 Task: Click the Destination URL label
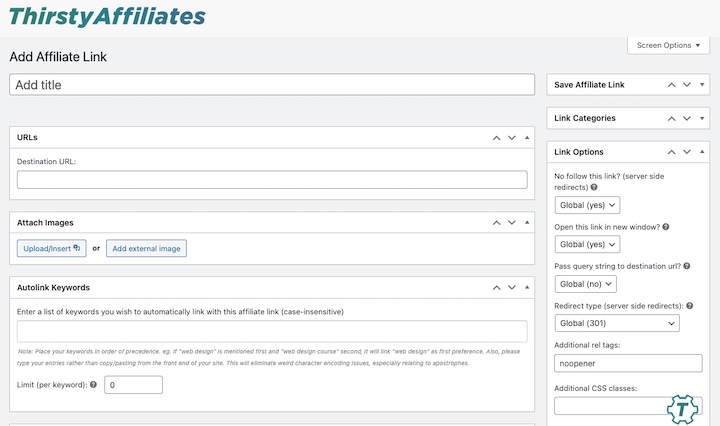click(46, 162)
